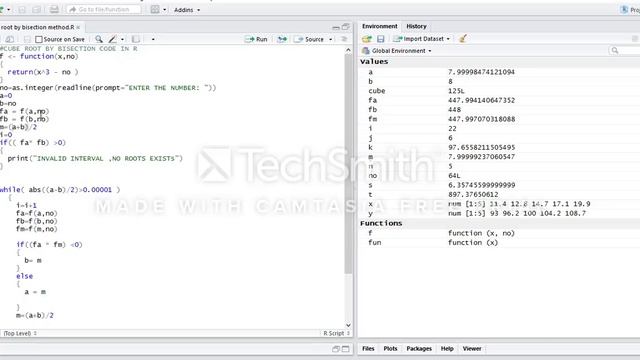Select function f in Functions list

pos(499,233)
